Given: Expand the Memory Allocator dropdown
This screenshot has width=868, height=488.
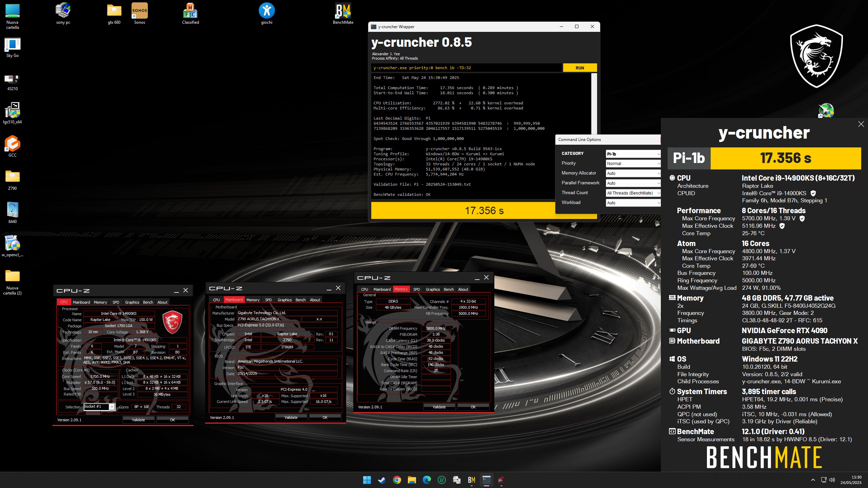Looking at the screenshot, I should click(x=633, y=174).
